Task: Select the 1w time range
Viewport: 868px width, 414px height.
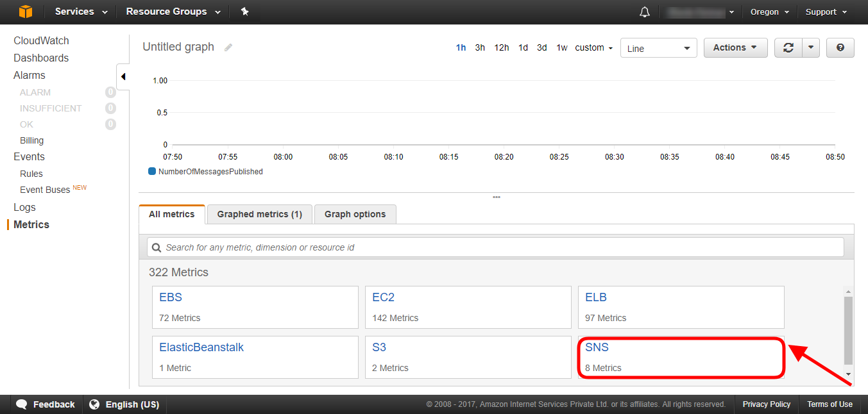Action: coord(562,47)
